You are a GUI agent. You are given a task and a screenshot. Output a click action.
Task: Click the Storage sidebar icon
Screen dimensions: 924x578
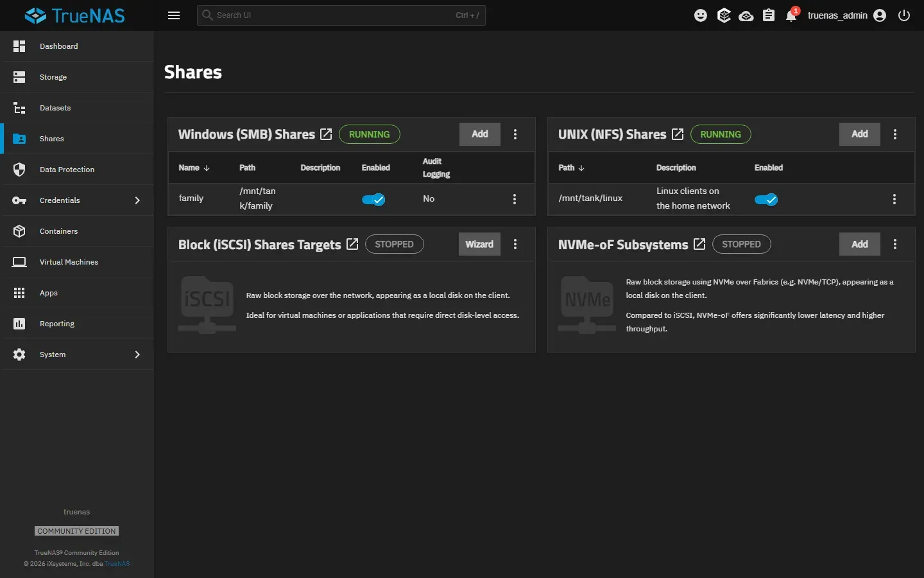coord(19,77)
